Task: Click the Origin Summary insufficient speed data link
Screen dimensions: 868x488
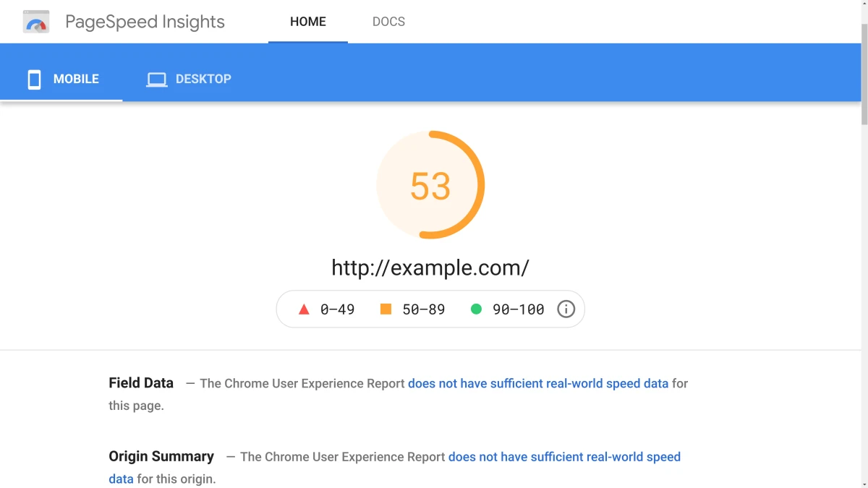Action: 565,456
